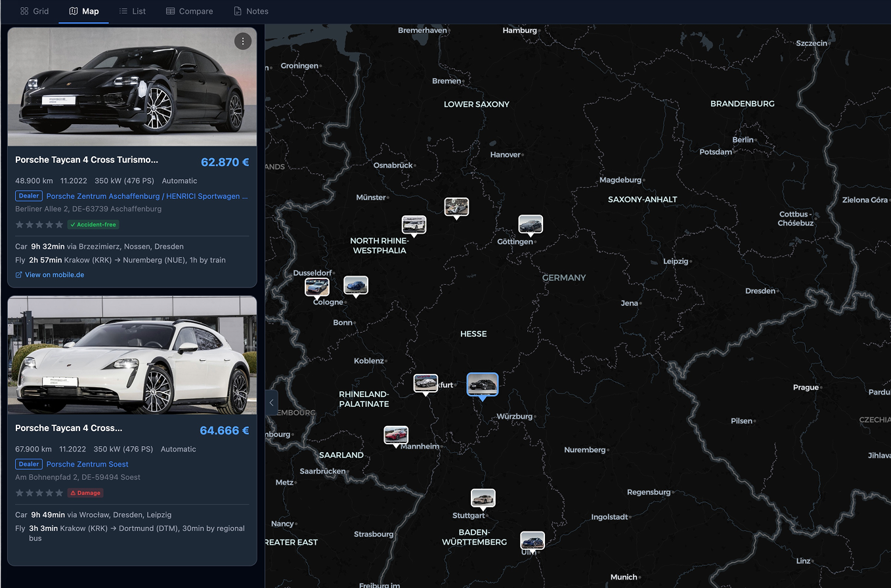This screenshot has height=588, width=891.
Task: Select the car marker near Göttingen
Action: tap(531, 224)
